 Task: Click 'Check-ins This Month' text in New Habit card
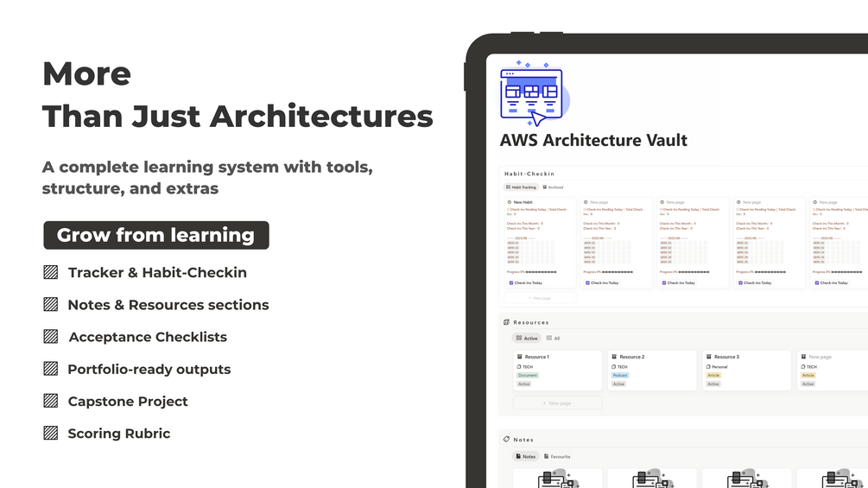pos(525,224)
